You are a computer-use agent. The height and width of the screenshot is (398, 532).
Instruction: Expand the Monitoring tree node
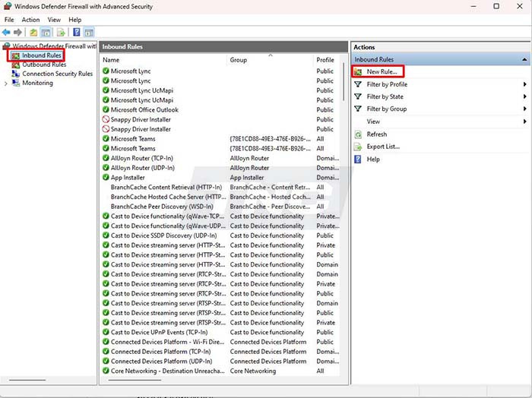point(6,84)
